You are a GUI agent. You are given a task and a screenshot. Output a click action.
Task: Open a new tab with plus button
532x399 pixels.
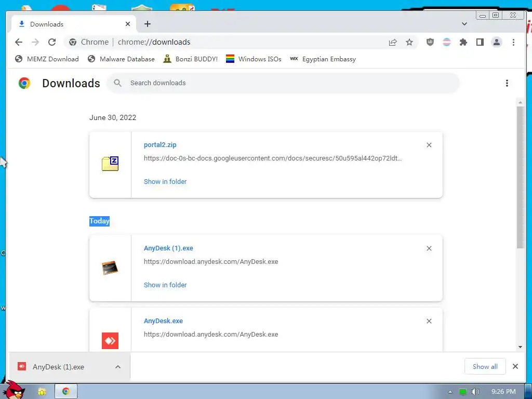pyautogui.click(x=147, y=24)
